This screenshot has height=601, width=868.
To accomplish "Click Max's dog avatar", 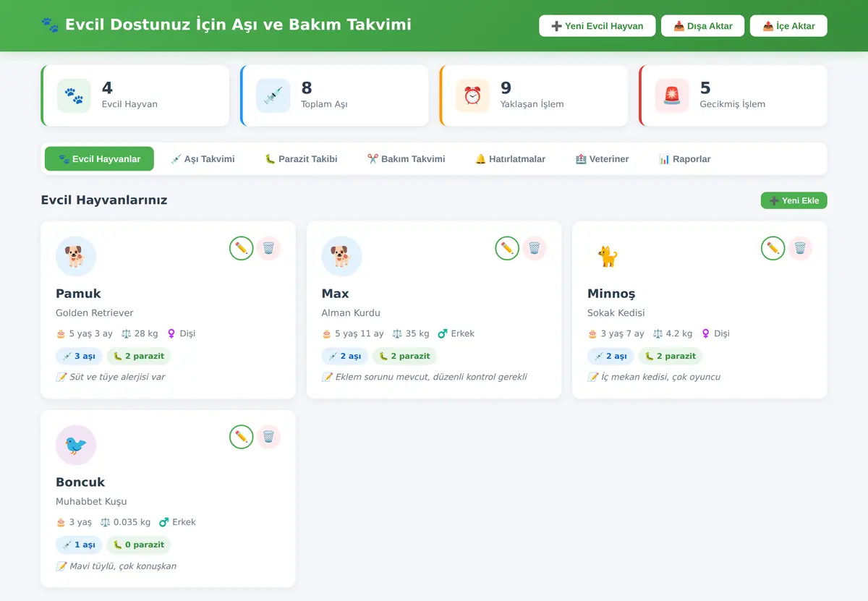I will tap(341, 257).
